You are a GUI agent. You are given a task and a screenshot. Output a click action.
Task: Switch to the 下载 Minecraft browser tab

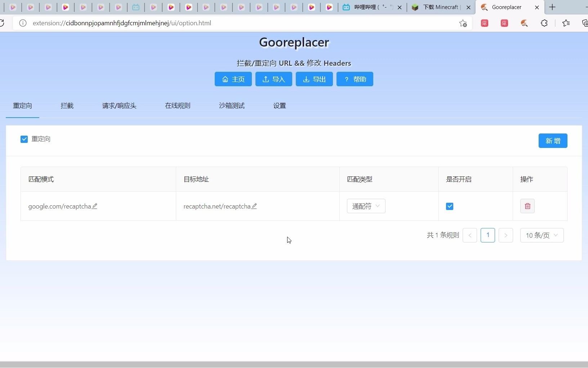pyautogui.click(x=438, y=7)
